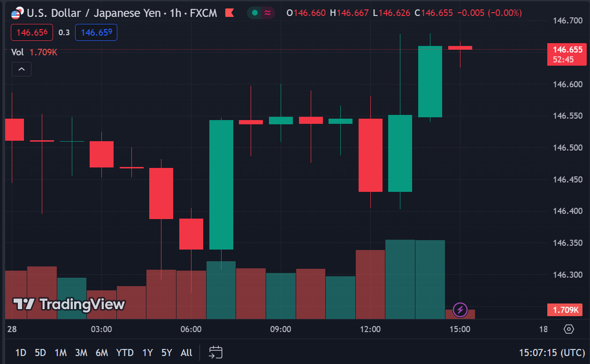The width and height of the screenshot is (590, 364).
Task: Collapse the indicator legend with chevron
Action: [x=22, y=69]
